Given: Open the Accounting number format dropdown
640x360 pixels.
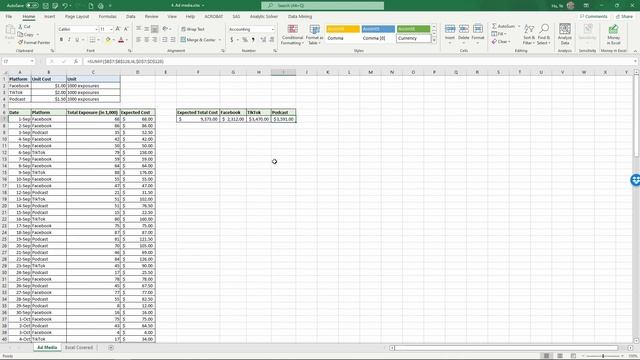Looking at the screenshot, I should [x=273, y=29].
